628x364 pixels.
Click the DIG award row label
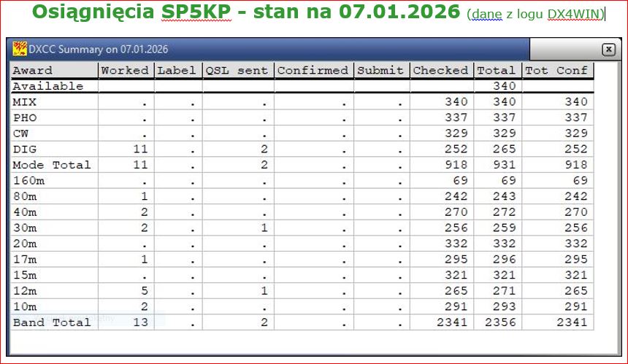coord(25,149)
